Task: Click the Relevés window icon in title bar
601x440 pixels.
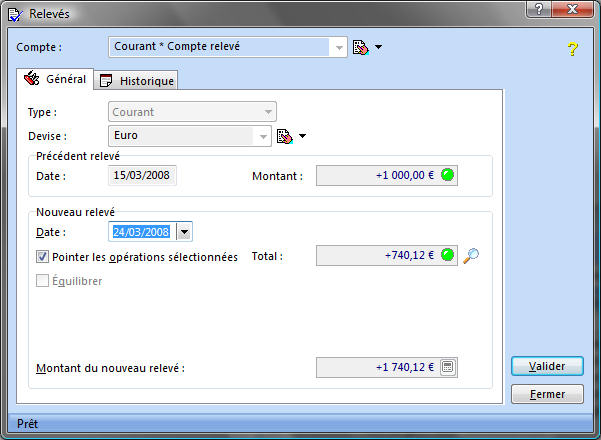Action: pyautogui.click(x=13, y=11)
